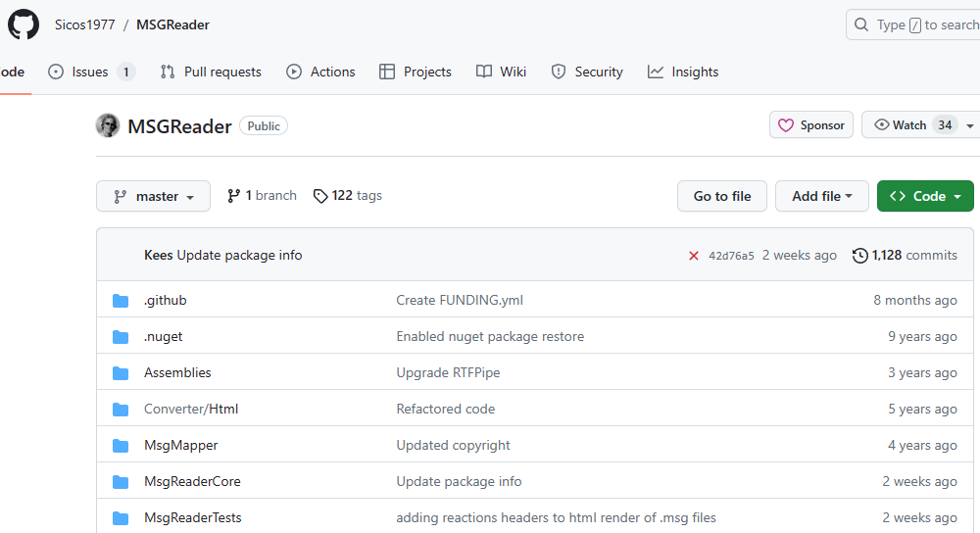Click the Go to file button

coord(722,196)
